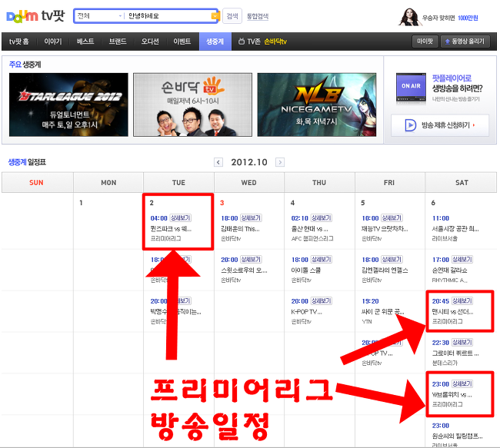Open the 마이팟 button
Image resolution: width=500 pixels, height=448 pixels.
425,41
